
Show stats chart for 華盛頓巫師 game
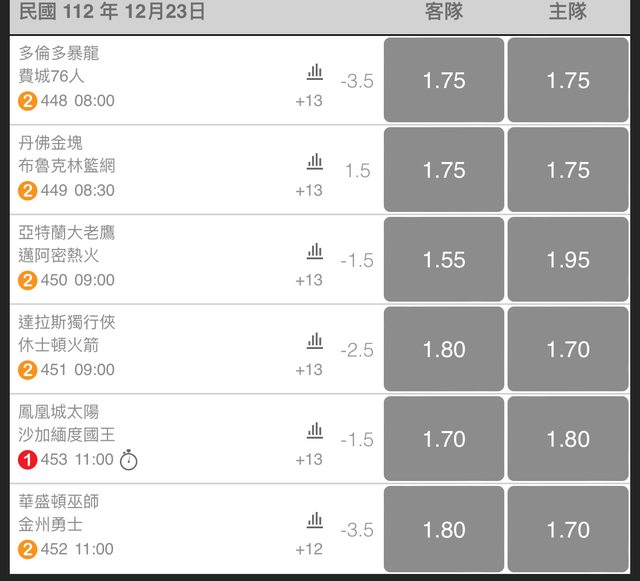click(x=315, y=520)
